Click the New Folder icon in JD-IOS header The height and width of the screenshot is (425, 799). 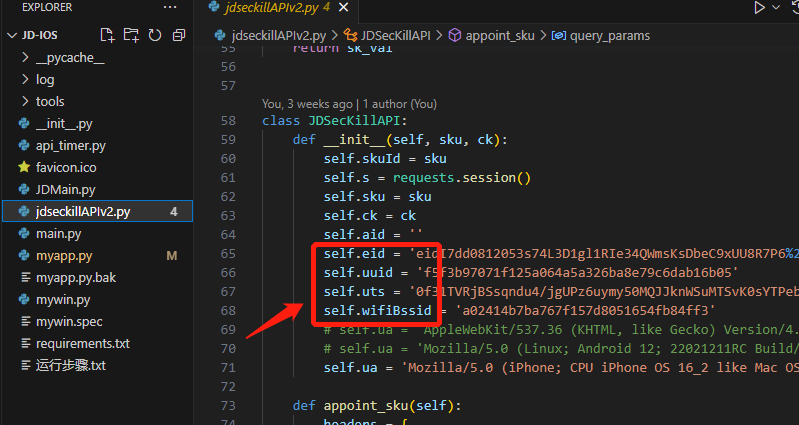(x=131, y=35)
